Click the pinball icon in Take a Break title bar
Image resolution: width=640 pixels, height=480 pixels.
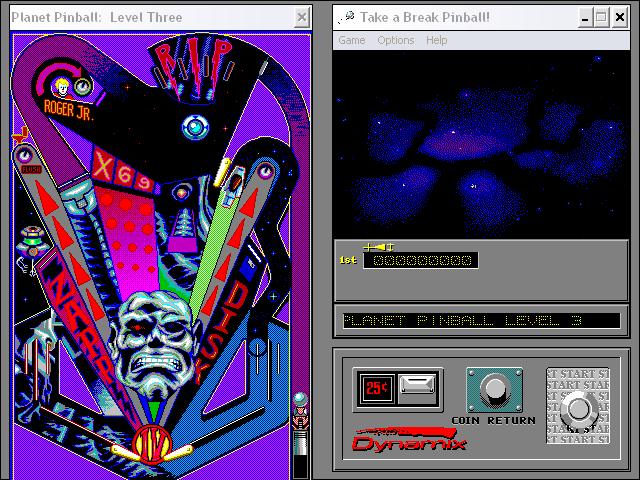pyautogui.click(x=346, y=17)
